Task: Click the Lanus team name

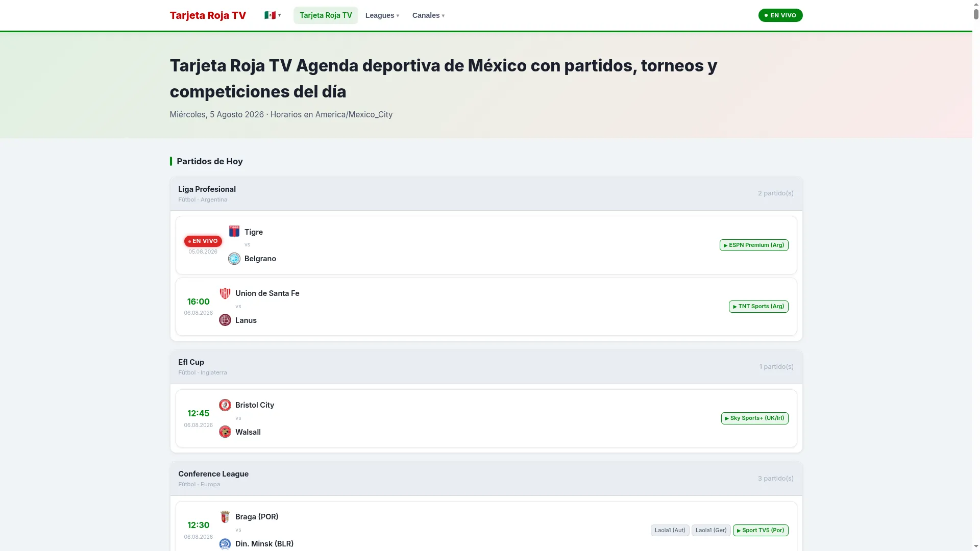Action: 246,320
